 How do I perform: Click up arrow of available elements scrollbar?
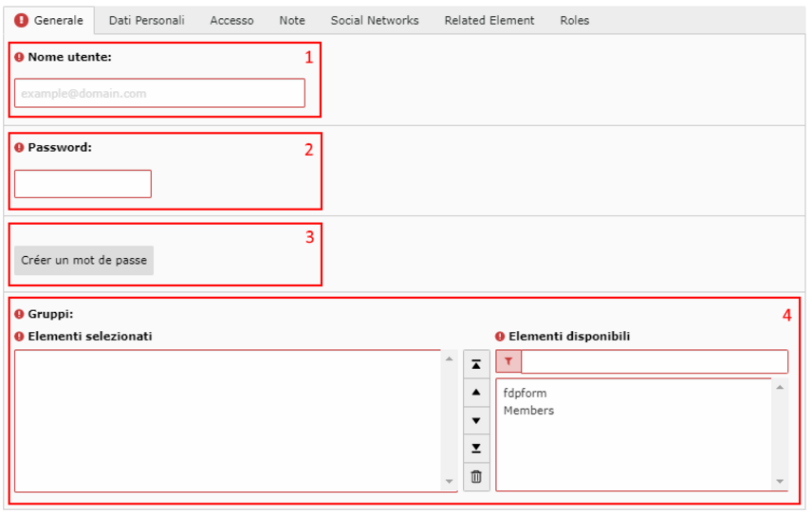[x=780, y=387]
